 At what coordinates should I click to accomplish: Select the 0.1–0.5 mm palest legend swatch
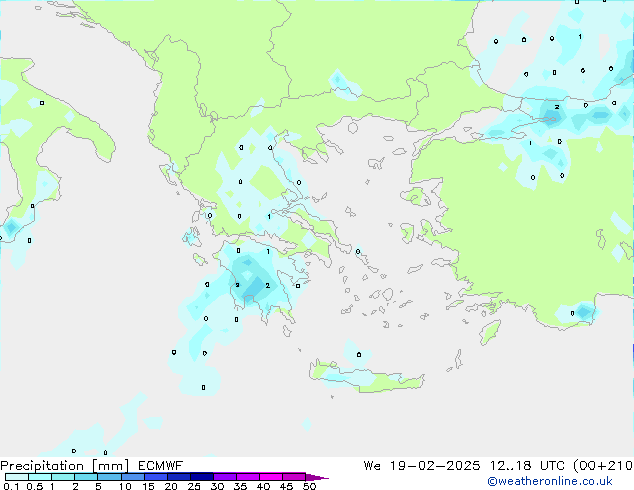(17, 477)
